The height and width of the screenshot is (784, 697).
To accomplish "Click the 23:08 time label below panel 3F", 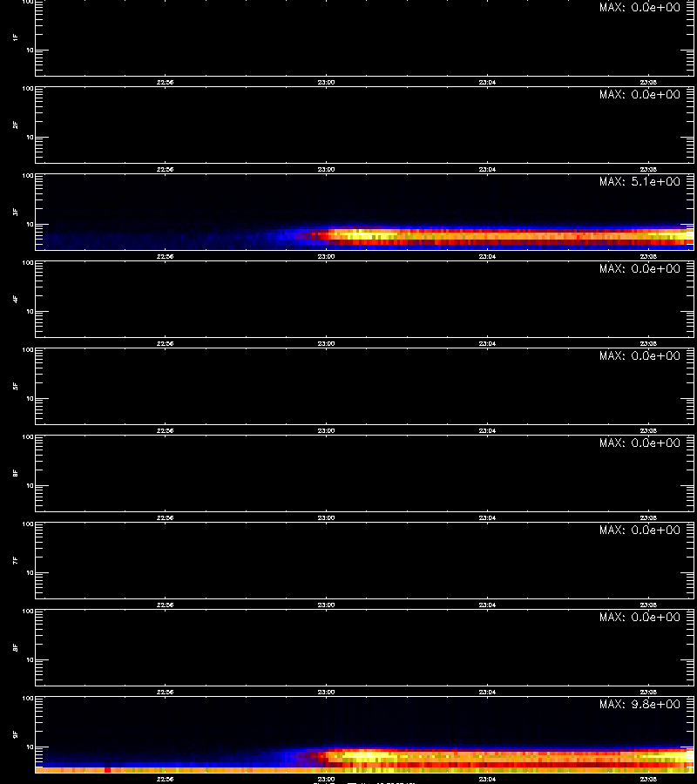I will pyautogui.click(x=648, y=256).
